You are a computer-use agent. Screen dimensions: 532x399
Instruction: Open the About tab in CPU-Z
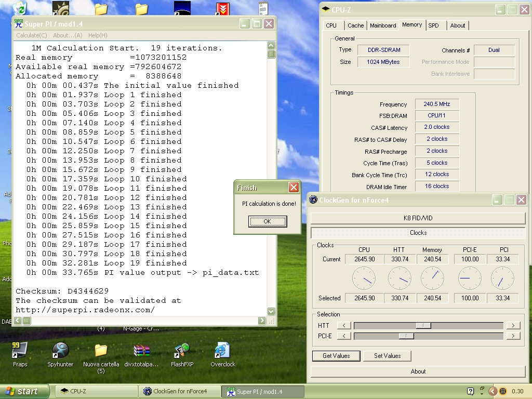coord(457,25)
